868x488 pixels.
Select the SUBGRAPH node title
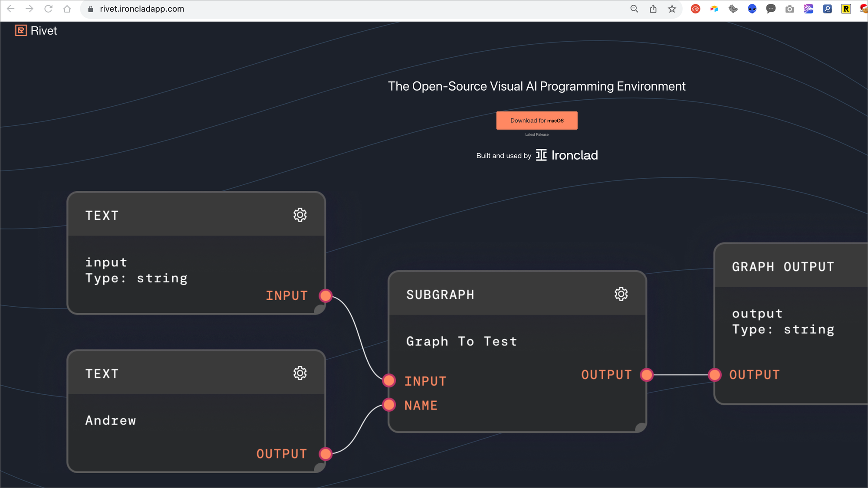(x=441, y=295)
